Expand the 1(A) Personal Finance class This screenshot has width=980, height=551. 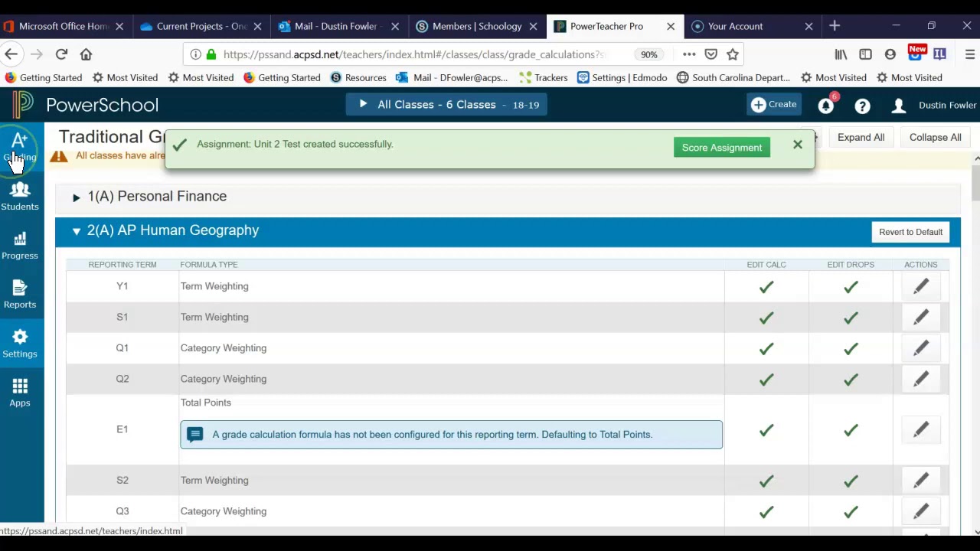pos(76,197)
